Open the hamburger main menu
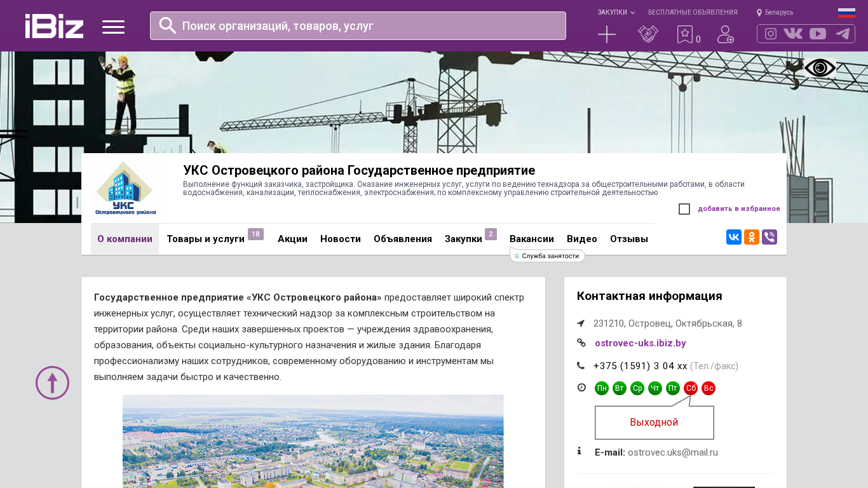This screenshot has height=488, width=868. point(114,27)
